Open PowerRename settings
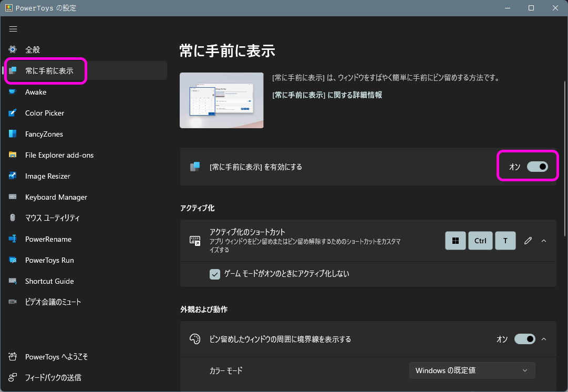This screenshot has width=568, height=392. [x=86, y=239]
